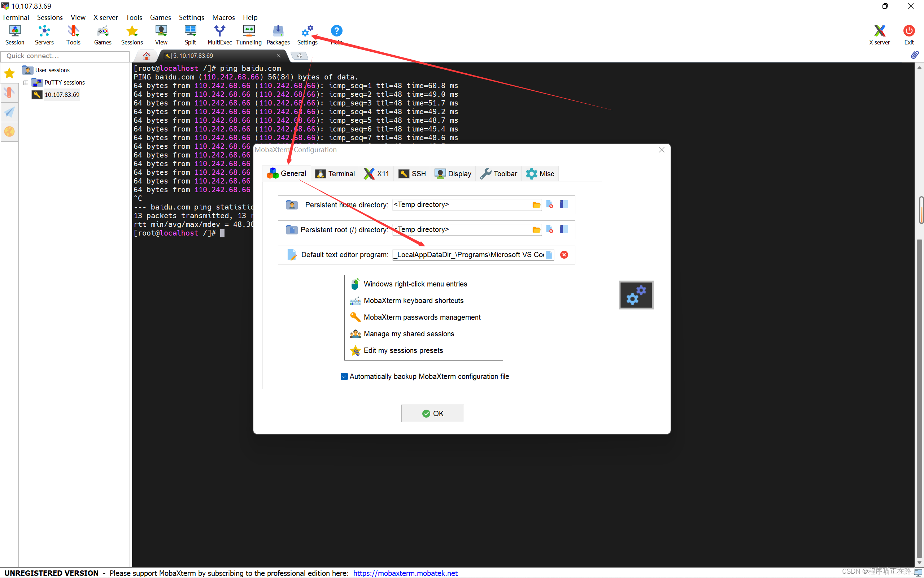
Task: Switch to the SSH configuration tab
Action: point(412,174)
